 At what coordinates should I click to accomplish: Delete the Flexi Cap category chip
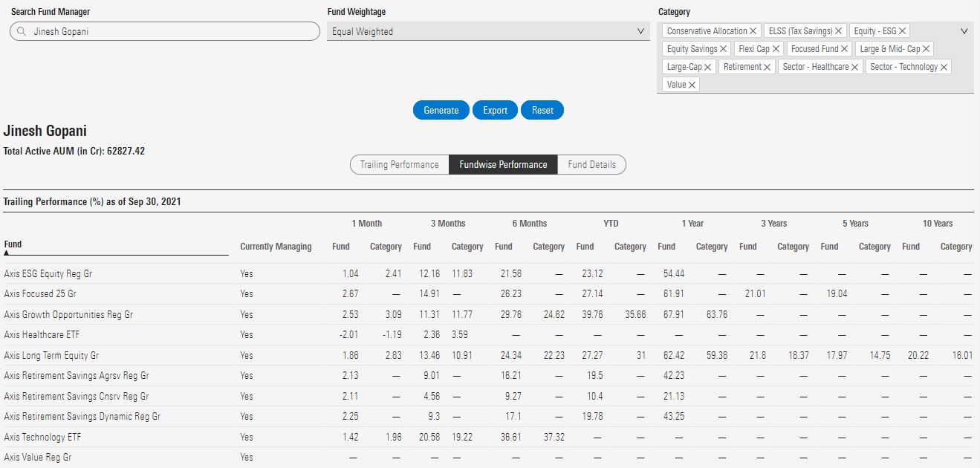[x=776, y=49]
